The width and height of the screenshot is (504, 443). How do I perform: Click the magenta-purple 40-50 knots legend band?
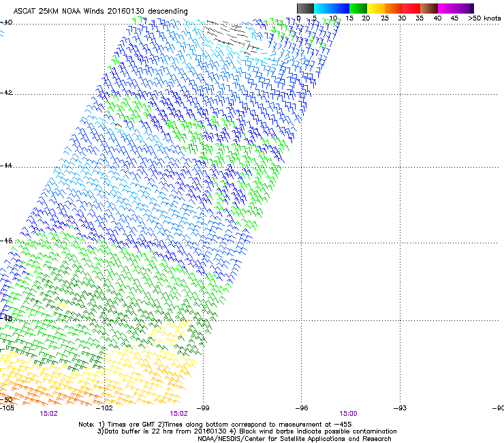[x=456, y=8]
